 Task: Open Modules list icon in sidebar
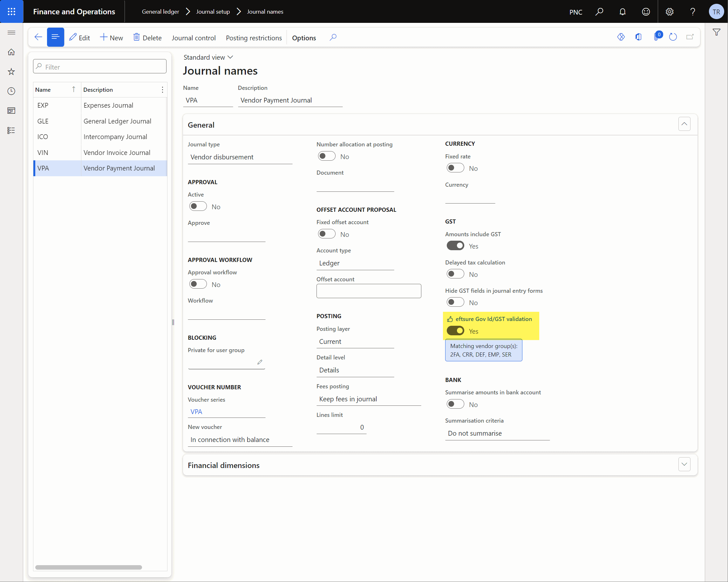[11, 130]
